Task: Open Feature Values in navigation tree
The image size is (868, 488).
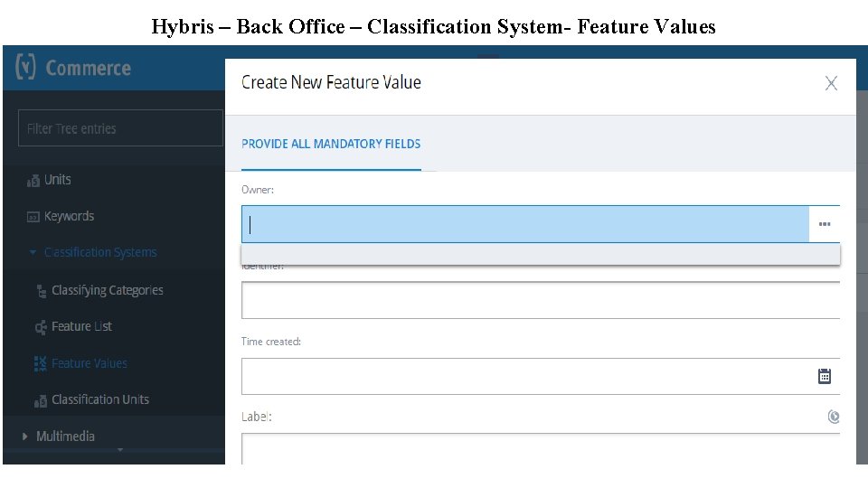Action: coord(90,363)
